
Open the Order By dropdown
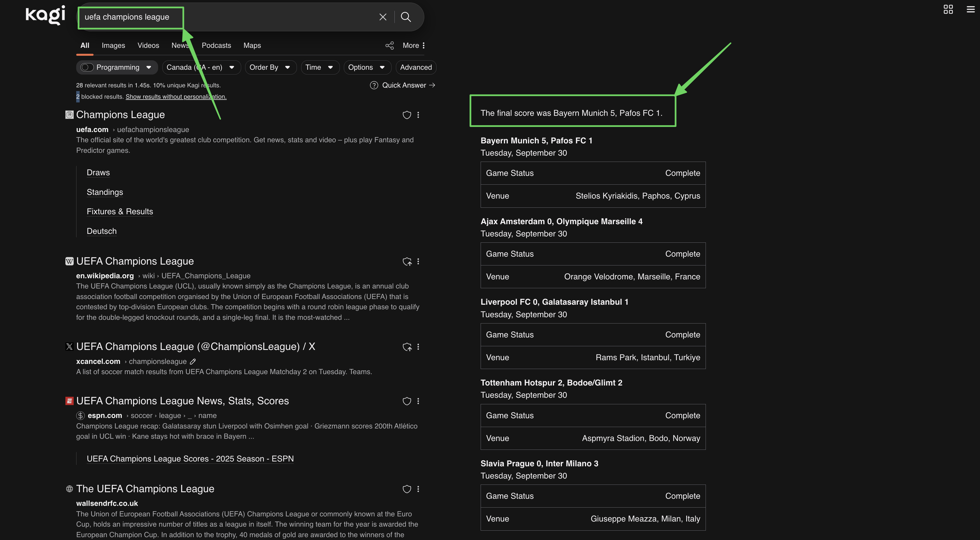pos(270,67)
